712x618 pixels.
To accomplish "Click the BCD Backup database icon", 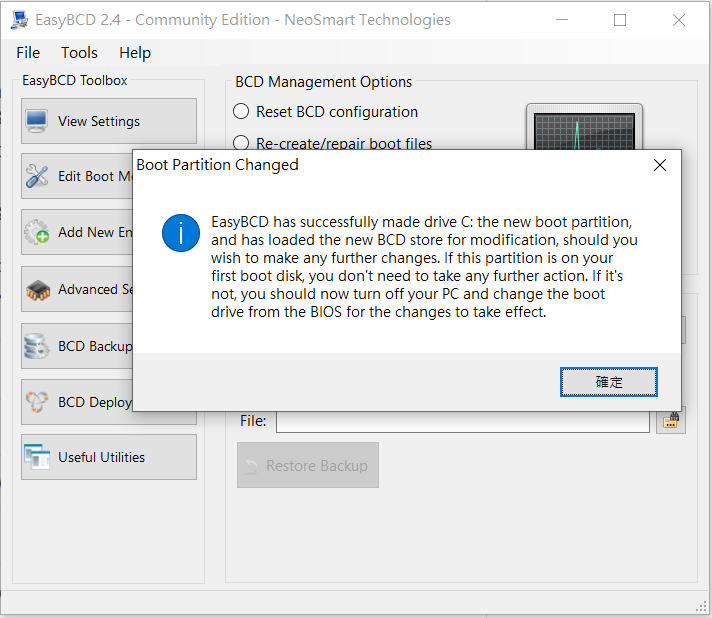I will (x=36, y=346).
